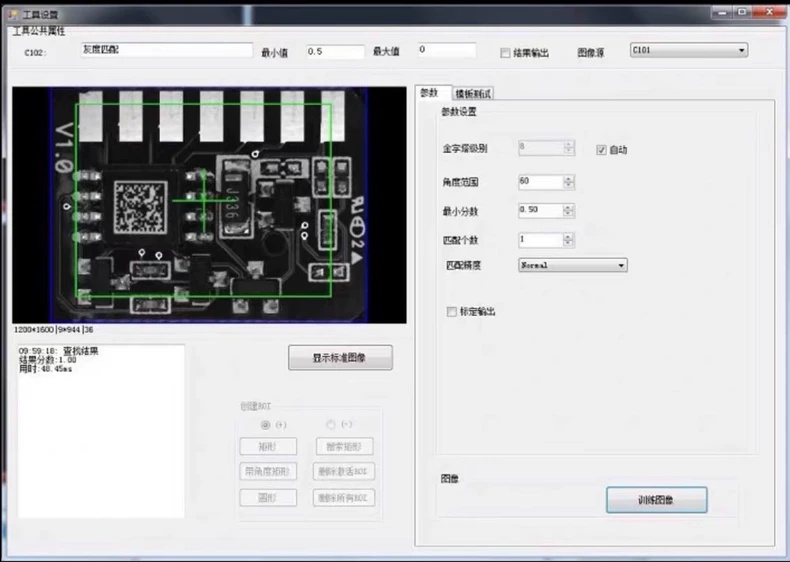
Task: Click the 删除激活ROI button
Action: click(344, 472)
